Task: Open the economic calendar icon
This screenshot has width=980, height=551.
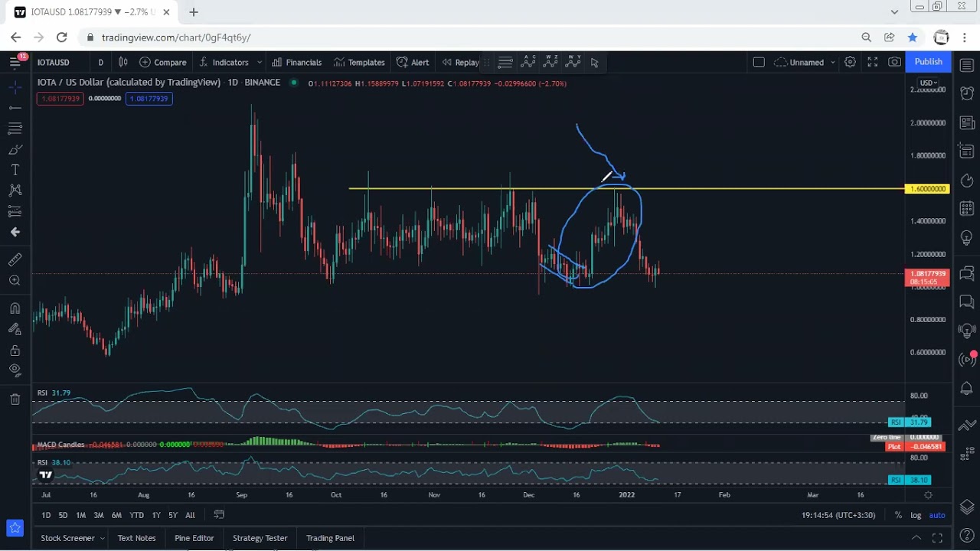Action: point(967,208)
